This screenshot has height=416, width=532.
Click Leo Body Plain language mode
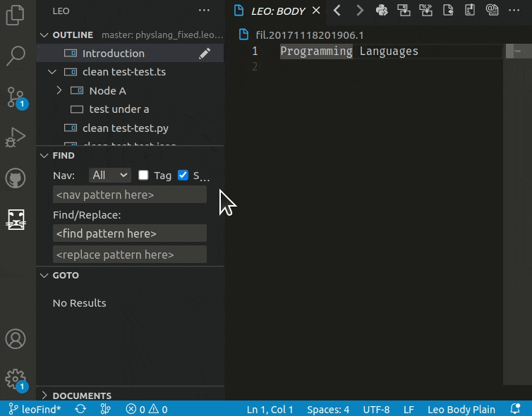tap(461, 409)
